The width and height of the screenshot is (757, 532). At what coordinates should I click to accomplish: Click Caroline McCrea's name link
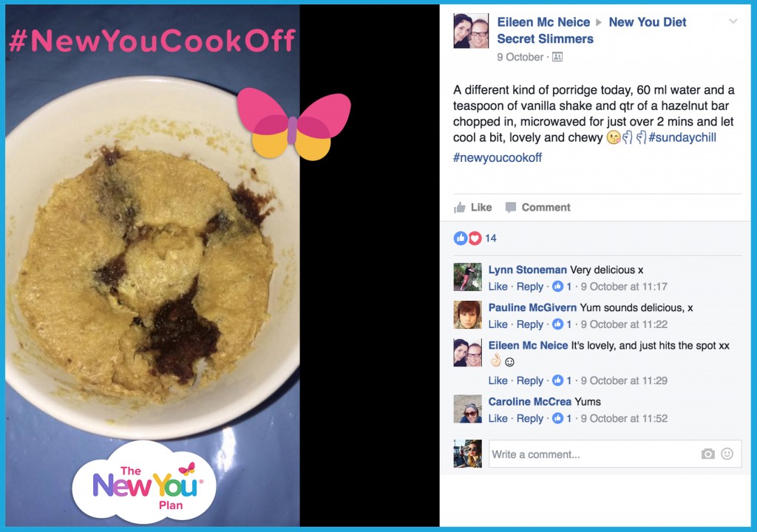(529, 402)
